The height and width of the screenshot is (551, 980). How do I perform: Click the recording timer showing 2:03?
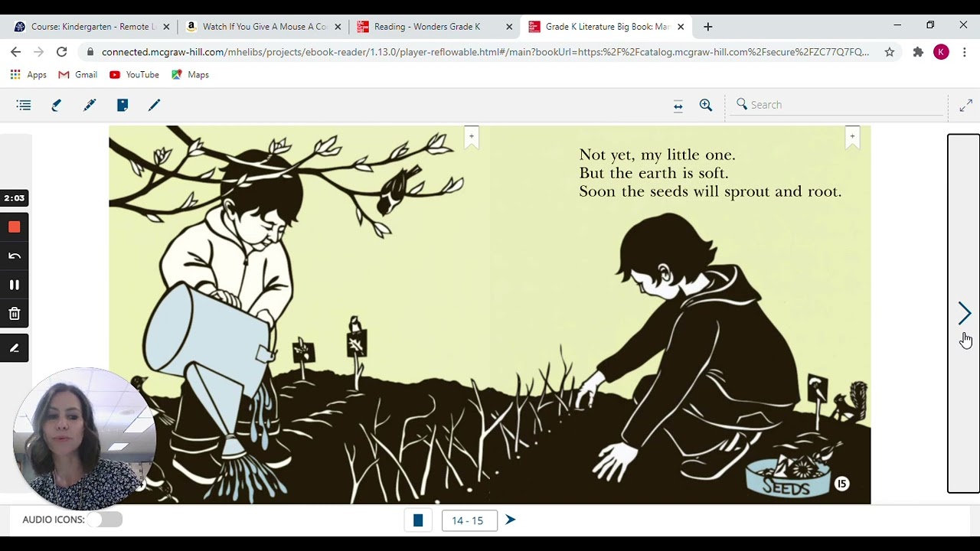click(x=14, y=198)
